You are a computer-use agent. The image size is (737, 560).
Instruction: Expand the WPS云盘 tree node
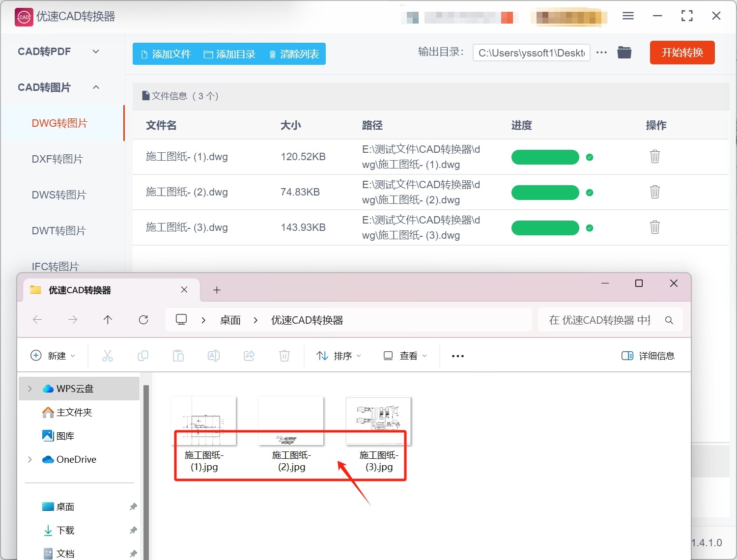click(x=30, y=389)
